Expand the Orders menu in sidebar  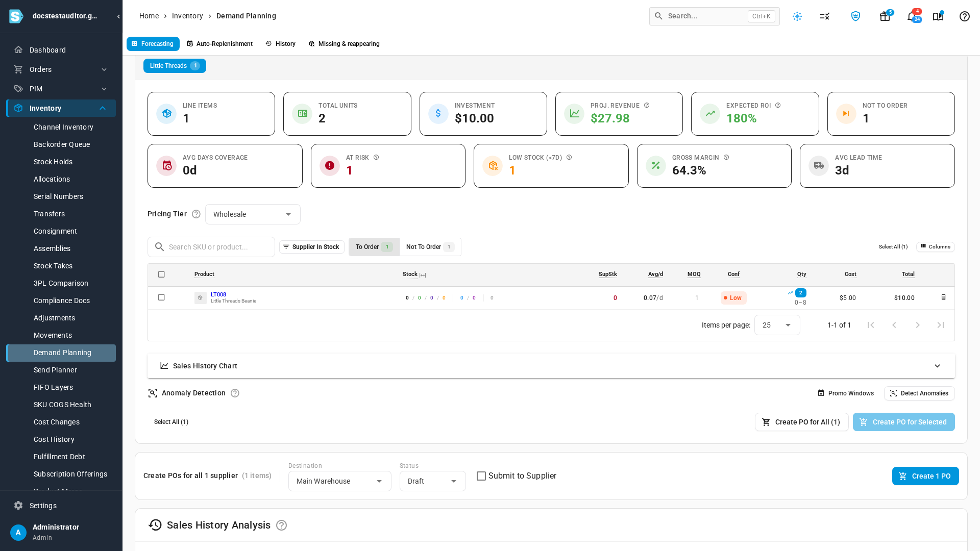tap(61, 69)
